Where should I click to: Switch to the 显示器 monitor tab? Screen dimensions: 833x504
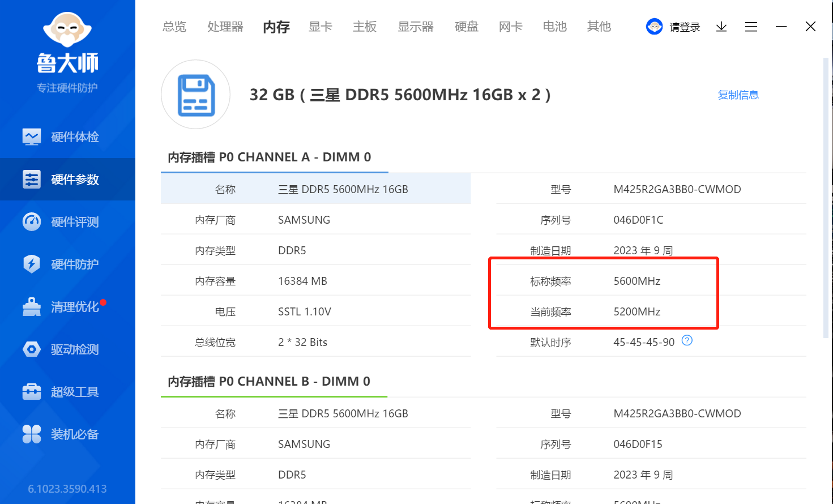click(x=416, y=27)
